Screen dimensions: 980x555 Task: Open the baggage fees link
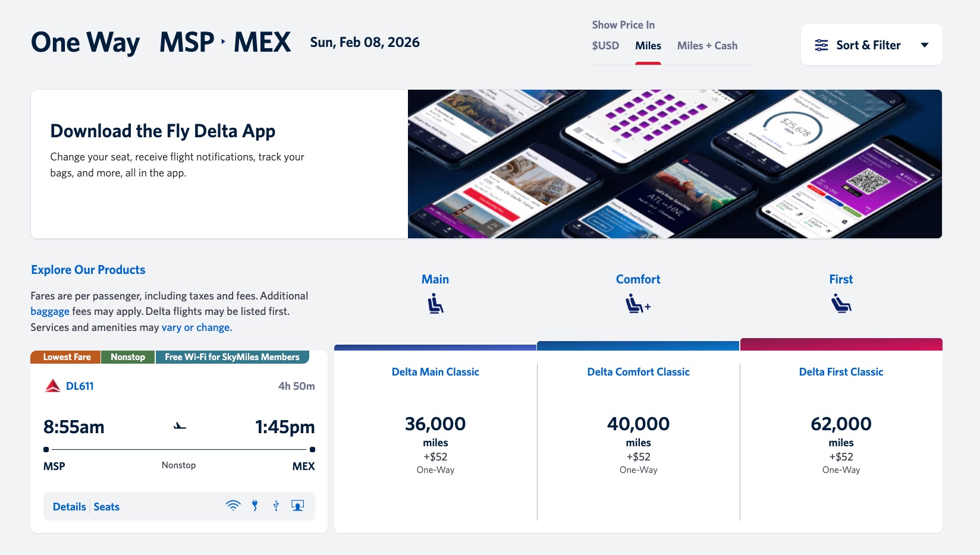(x=50, y=311)
